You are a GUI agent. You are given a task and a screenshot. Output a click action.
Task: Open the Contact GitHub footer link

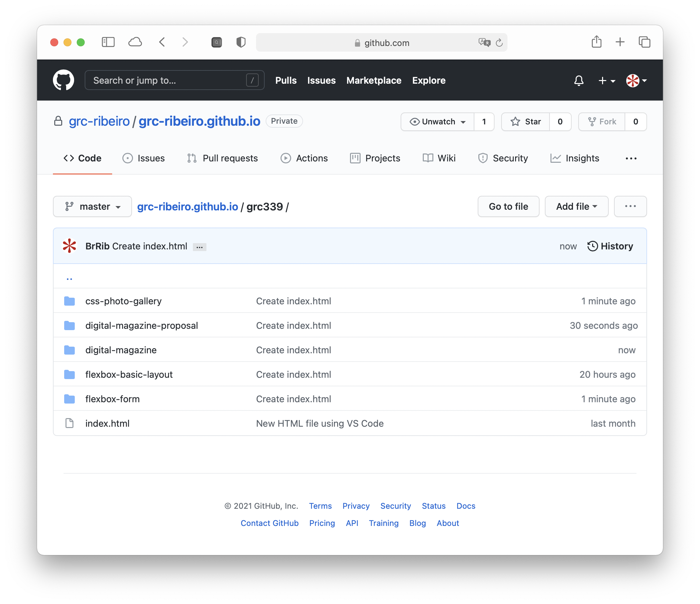(x=269, y=523)
